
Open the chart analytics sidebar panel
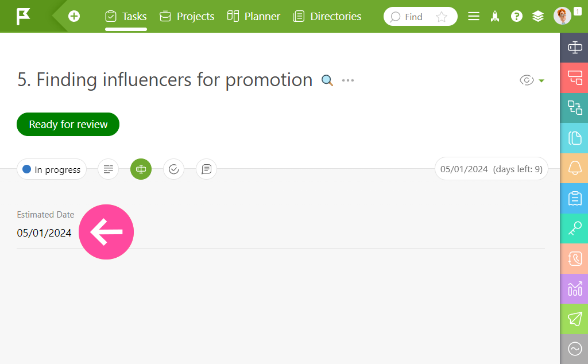574,289
